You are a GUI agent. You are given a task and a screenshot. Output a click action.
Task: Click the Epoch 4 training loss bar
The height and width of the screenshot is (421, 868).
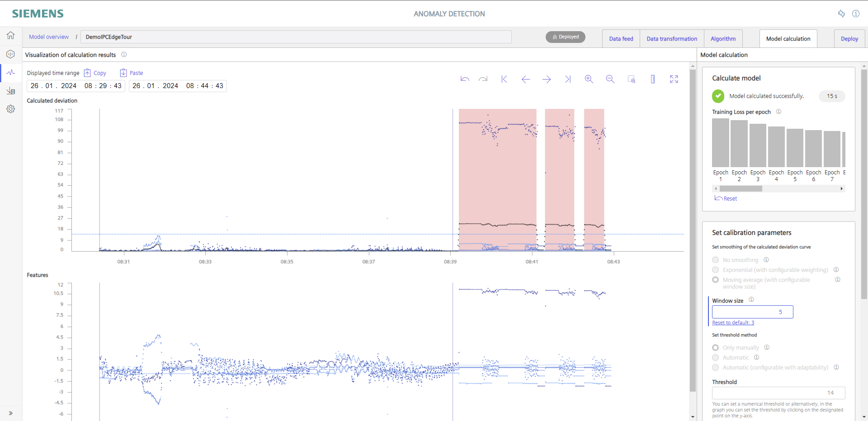click(x=776, y=147)
